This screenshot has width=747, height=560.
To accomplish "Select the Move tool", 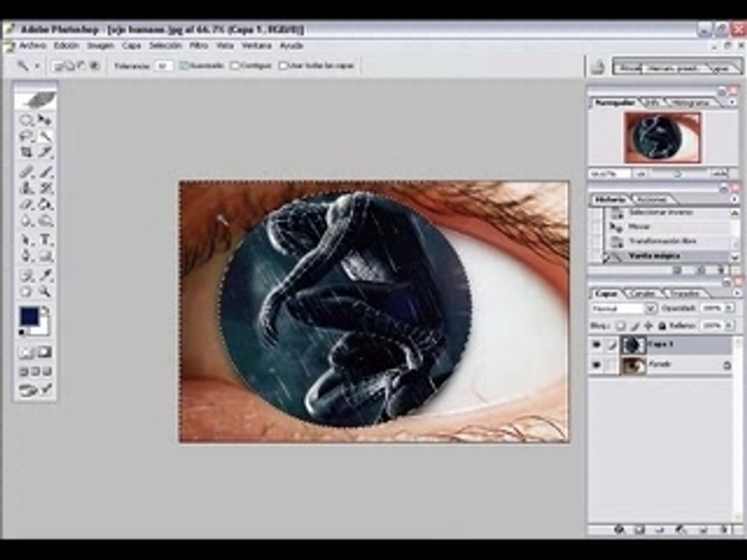I will [45, 120].
